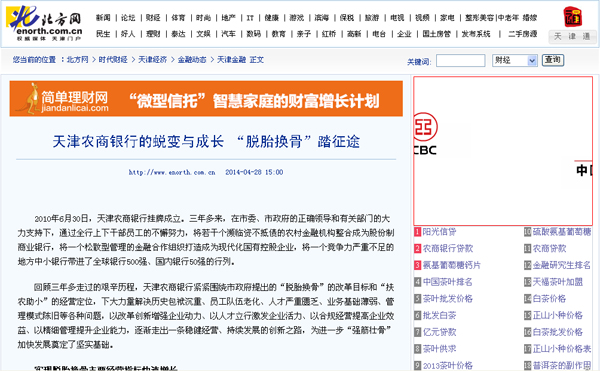Click the number 1 rank icon beside 阳光信贷

click(417, 232)
